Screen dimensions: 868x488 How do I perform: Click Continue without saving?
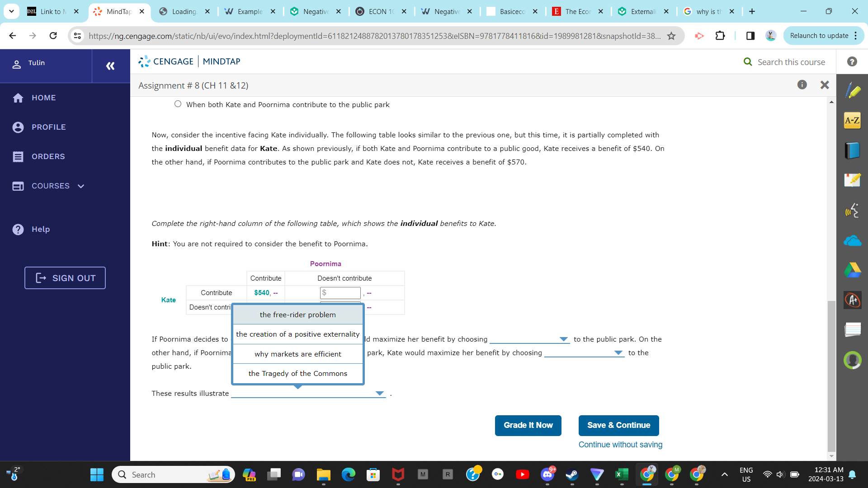tap(620, 445)
